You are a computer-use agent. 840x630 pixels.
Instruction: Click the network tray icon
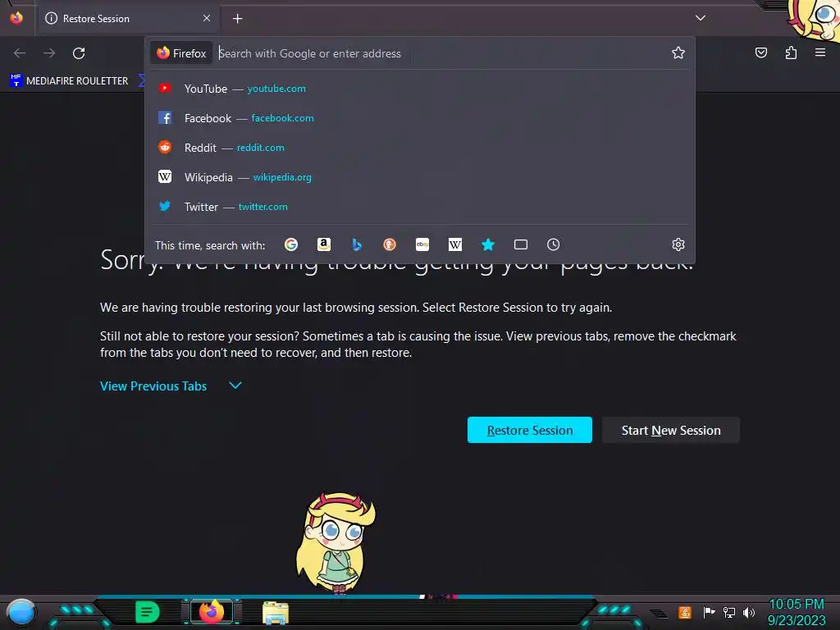click(x=729, y=612)
